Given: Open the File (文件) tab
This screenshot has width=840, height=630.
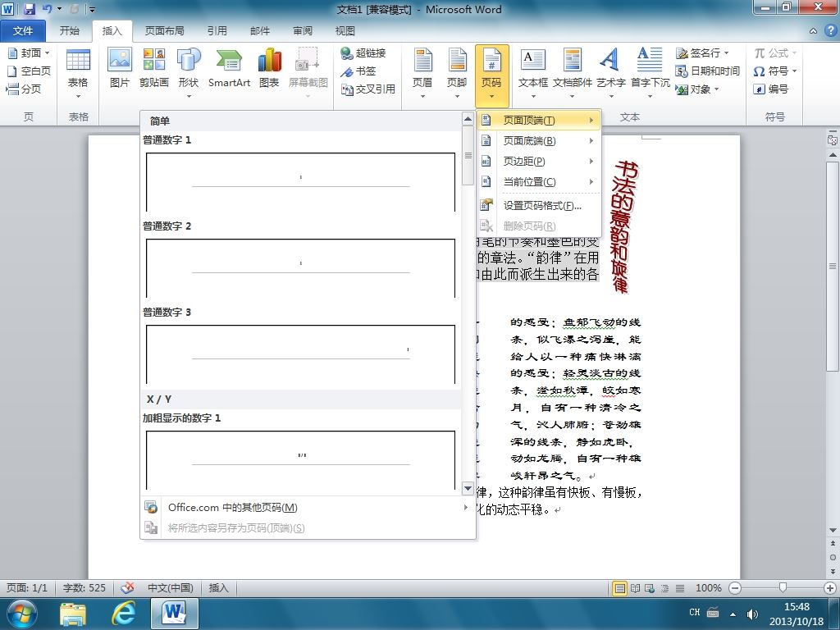Looking at the screenshot, I should point(22,31).
